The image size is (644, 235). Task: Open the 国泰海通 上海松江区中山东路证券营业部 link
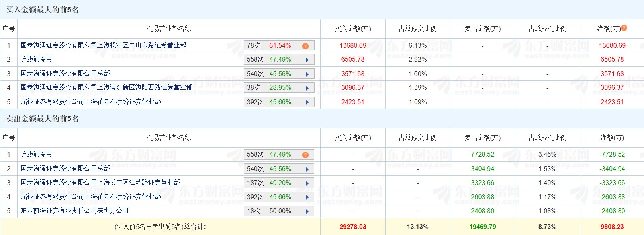(103, 45)
